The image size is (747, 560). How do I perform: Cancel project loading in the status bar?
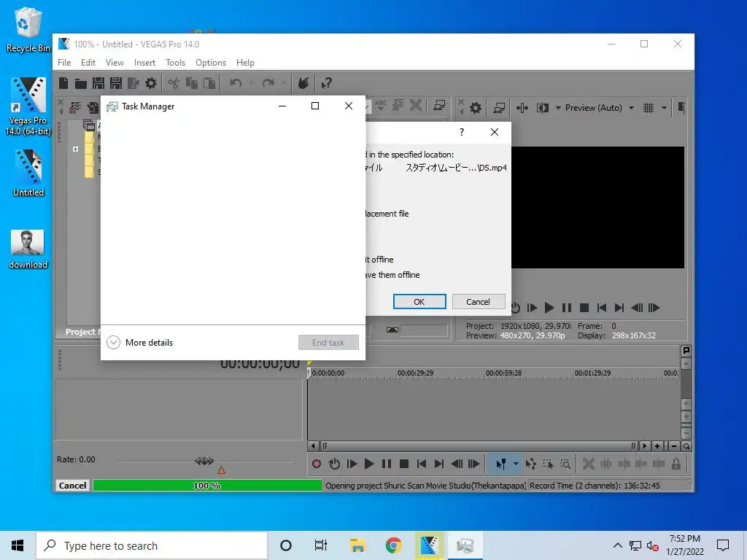click(72, 485)
